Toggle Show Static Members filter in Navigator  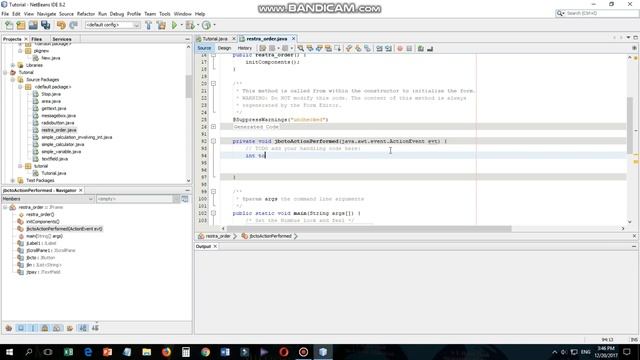pyautogui.click(x=33, y=328)
